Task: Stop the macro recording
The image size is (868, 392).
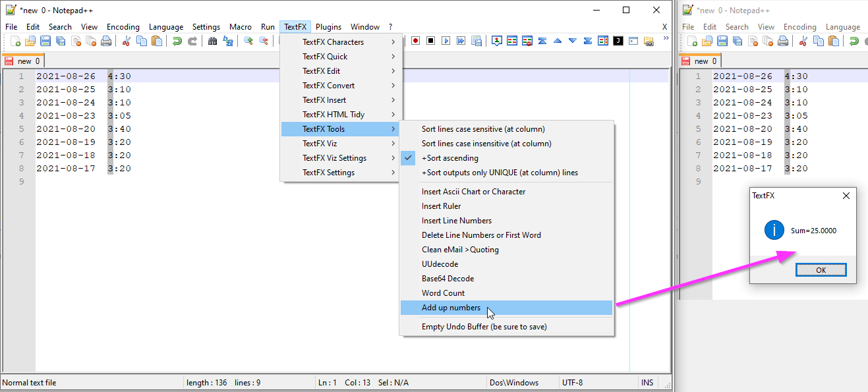Action: click(430, 41)
